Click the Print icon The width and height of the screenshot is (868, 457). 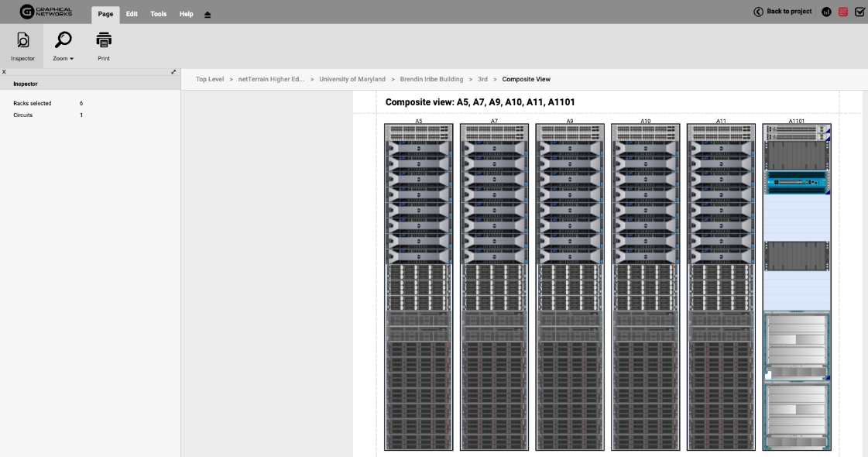[104, 40]
